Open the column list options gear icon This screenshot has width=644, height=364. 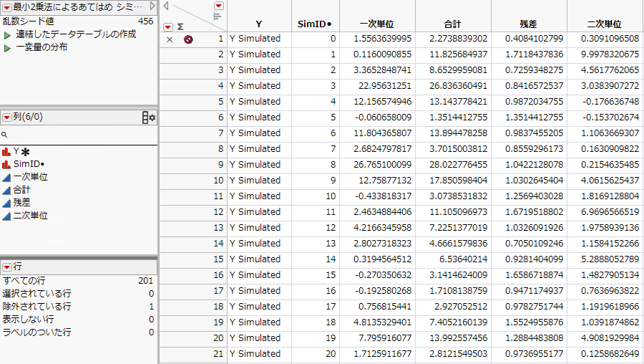(x=149, y=118)
